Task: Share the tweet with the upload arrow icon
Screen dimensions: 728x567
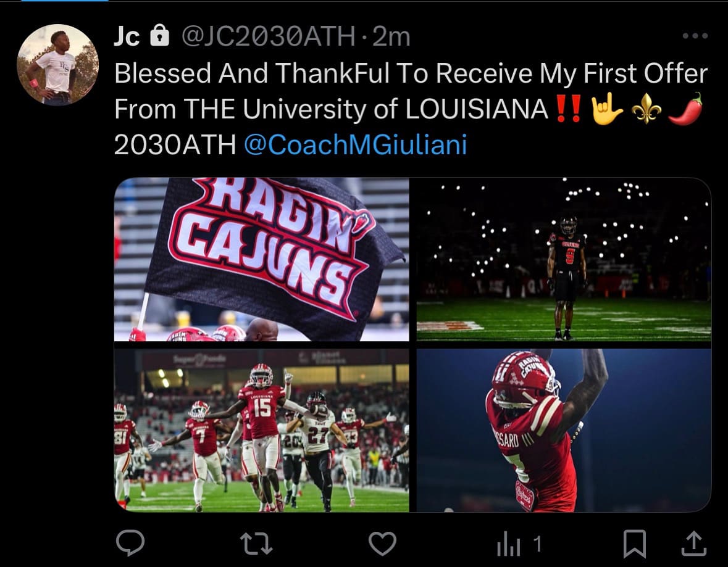Action: click(693, 544)
